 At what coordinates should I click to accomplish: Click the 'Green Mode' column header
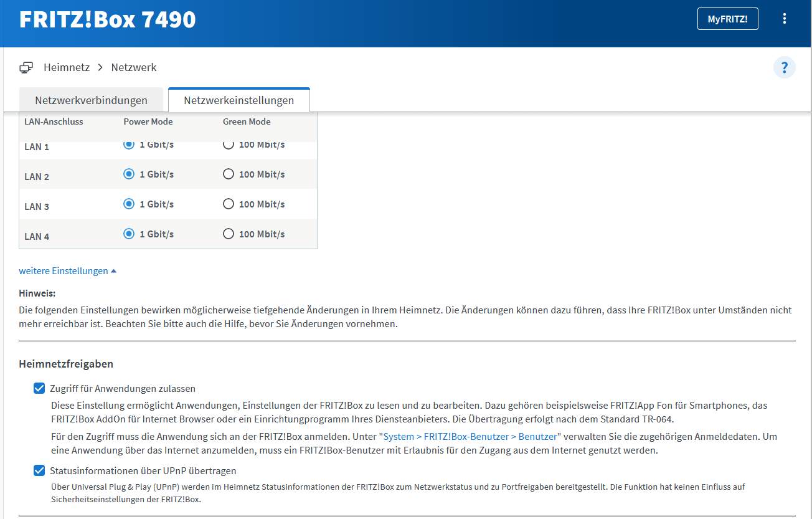point(247,121)
